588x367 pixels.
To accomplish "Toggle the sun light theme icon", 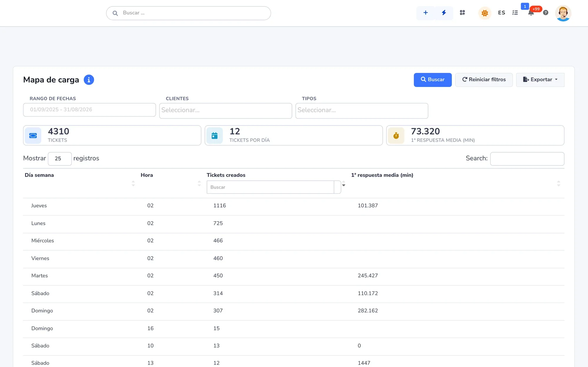I will (x=485, y=13).
